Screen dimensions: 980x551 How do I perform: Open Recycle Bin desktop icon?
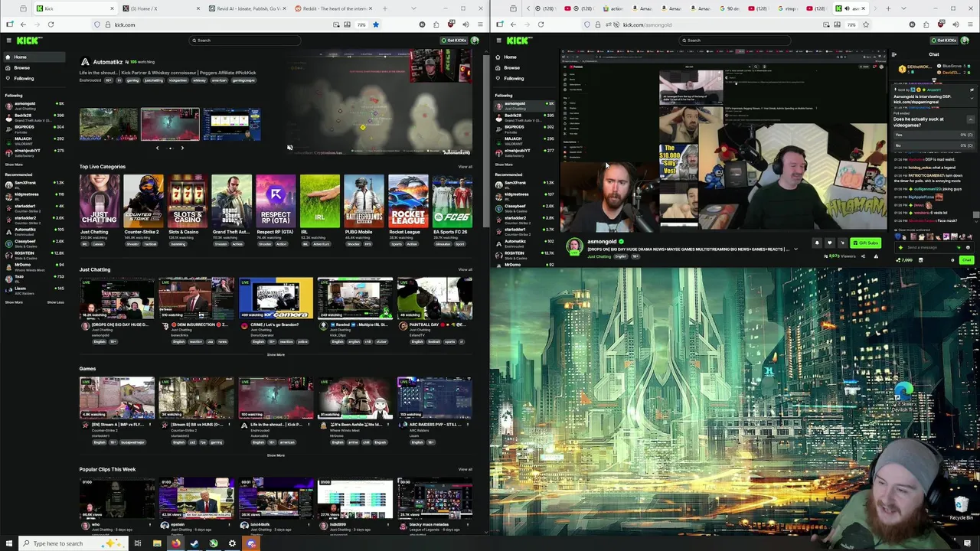click(x=962, y=507)
